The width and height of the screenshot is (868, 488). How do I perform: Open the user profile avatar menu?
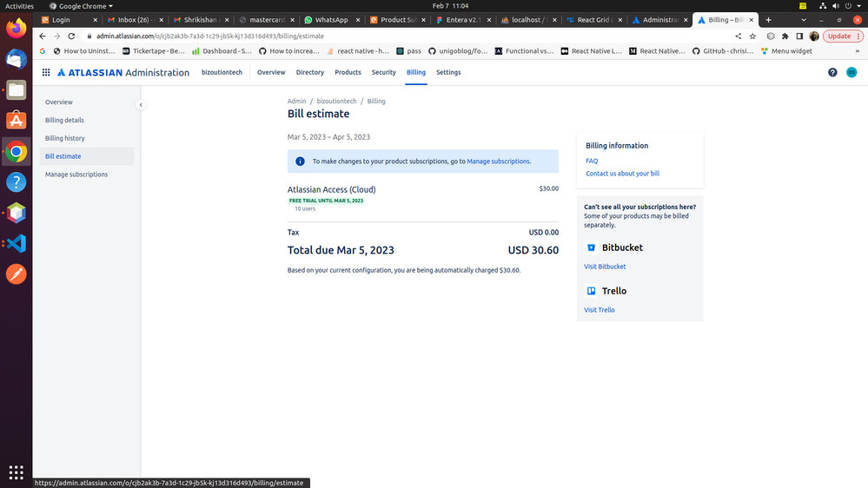click(x=851, y=73)
